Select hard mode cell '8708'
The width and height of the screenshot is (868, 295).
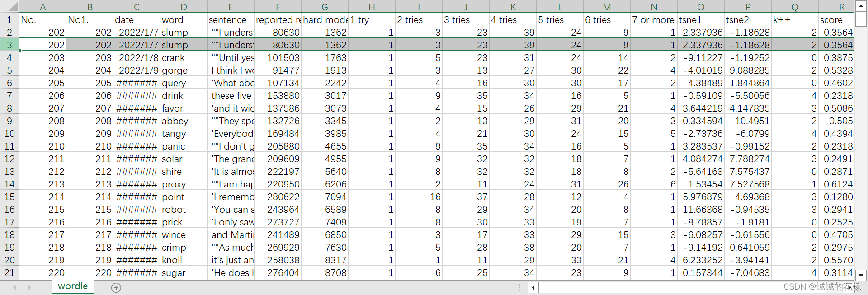click(x=325, y=272)
